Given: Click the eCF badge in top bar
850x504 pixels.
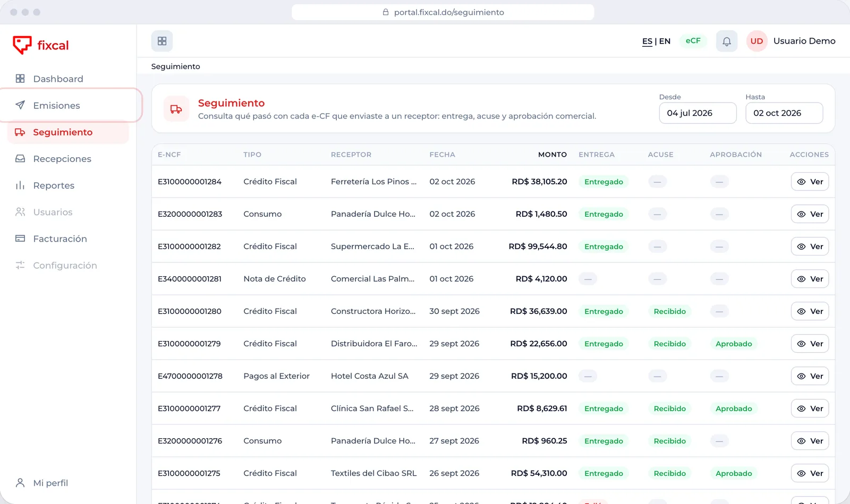Looking at the screenshot, I should pyautogui.click(x=693, y=41).
